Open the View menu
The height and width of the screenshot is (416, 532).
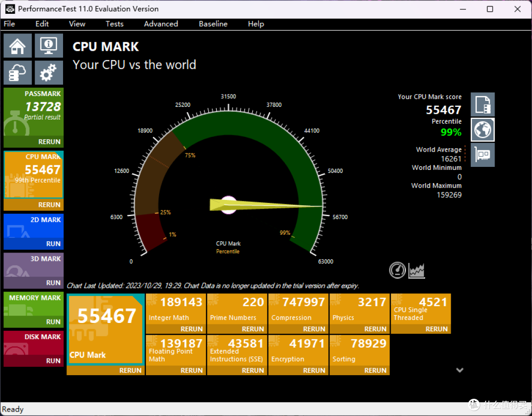(77, 24)
